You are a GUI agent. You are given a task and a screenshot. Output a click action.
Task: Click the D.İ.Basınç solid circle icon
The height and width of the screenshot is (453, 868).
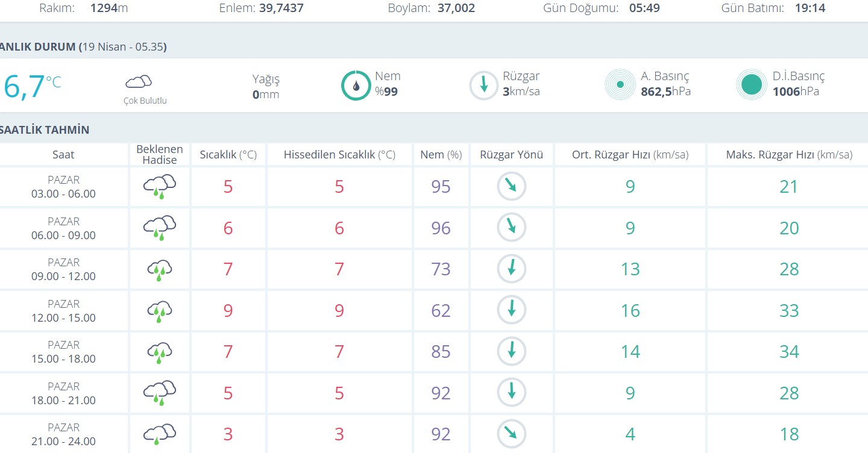[751, 85]
